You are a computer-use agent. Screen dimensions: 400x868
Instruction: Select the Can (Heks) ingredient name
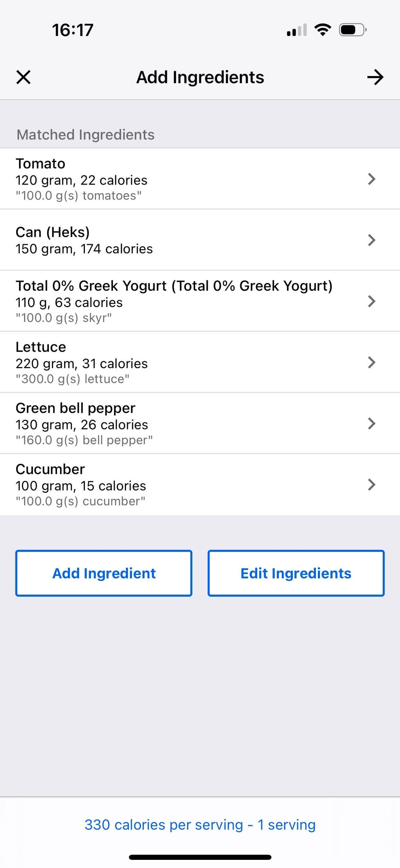53,232
